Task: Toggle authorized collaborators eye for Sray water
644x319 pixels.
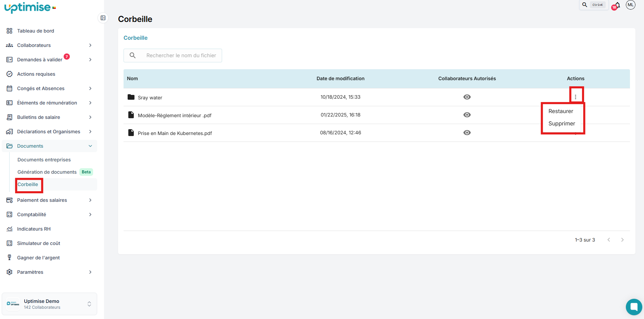Action: click(x=467, y=97)
